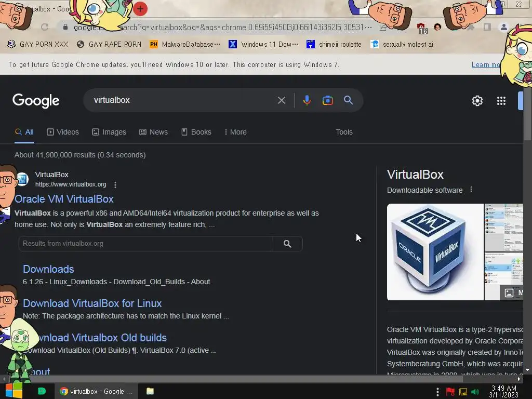Viewport: 532px width, 399px height.
Task: Open Download VirtualBox for Linux link
Action: pyautogui.click(x=92, y=303)
